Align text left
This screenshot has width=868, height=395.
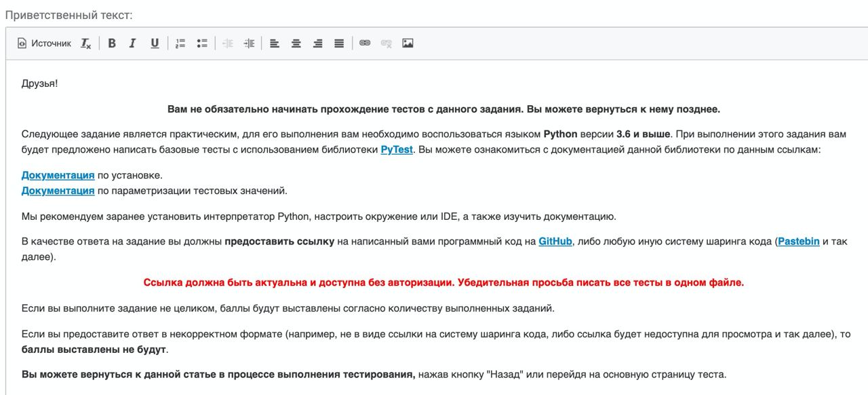[275, 43]
